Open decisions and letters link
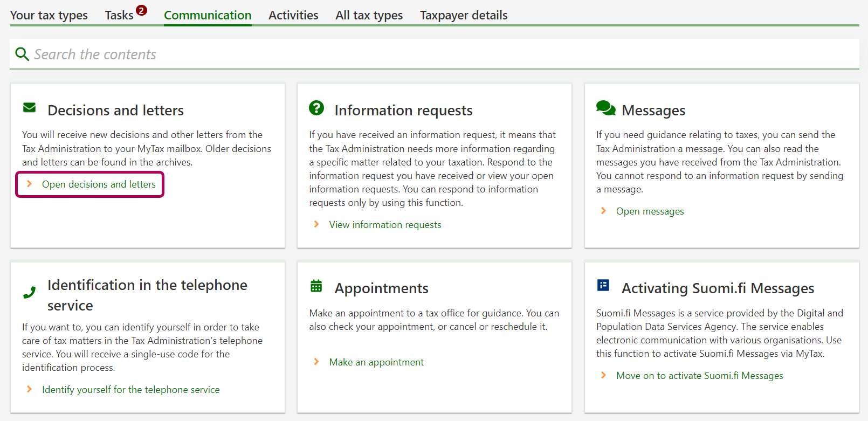868x421 pixels. point(99,184)
